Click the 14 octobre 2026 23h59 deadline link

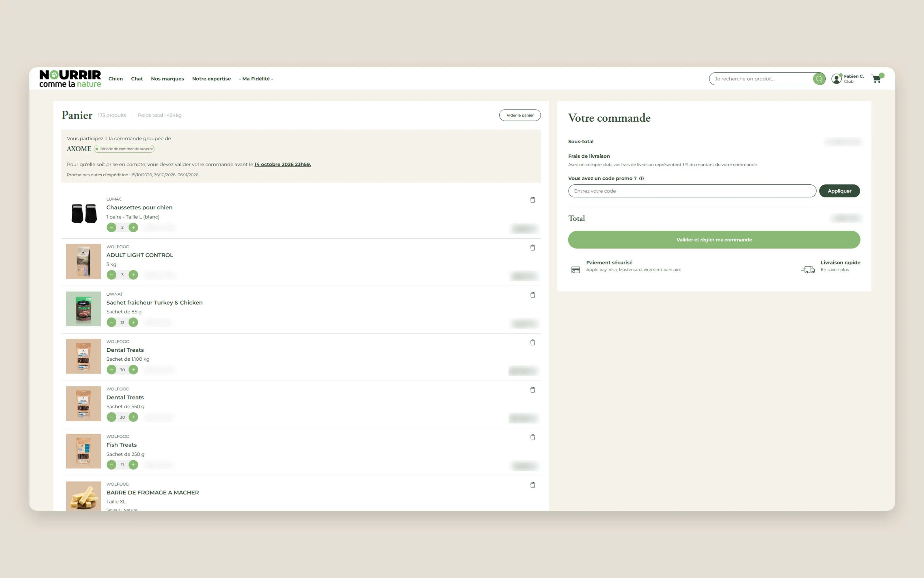(283, 164)
